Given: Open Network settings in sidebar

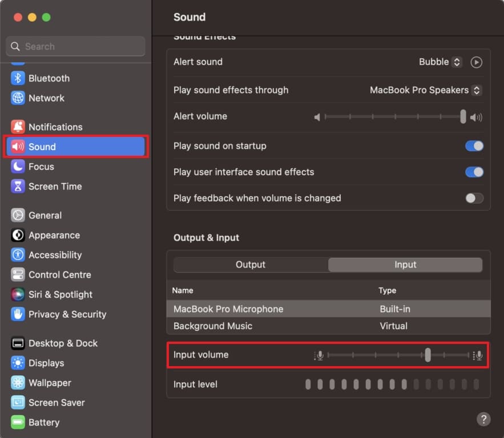Looking at the screenshot, I should coord(75,98).
